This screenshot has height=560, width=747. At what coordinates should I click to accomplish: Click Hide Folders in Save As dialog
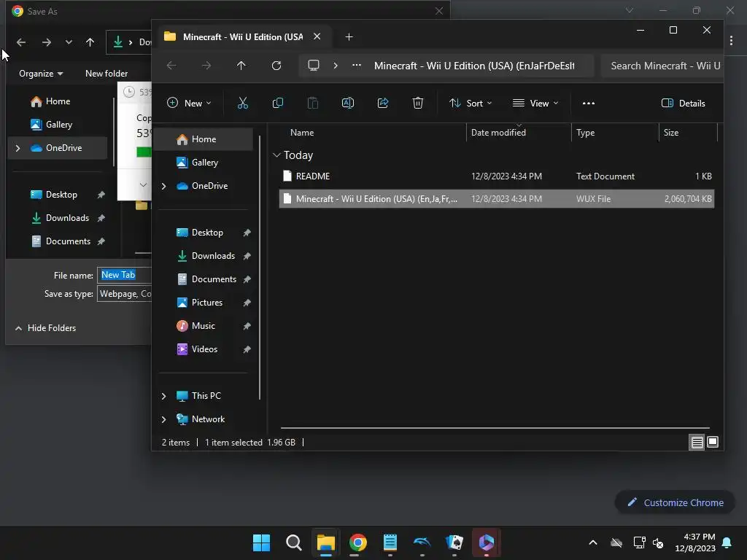click(46, 328)
